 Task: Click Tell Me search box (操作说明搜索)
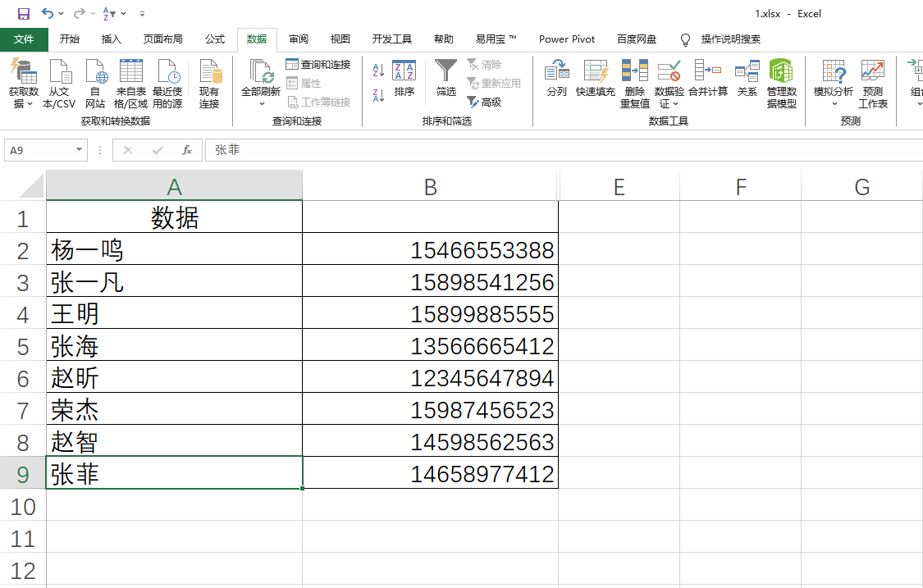pos(730,39)
